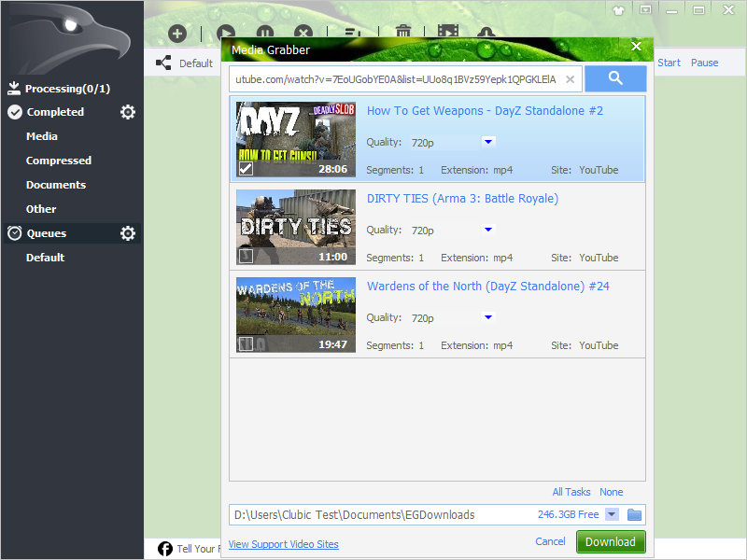Open the Compressed category in the sidebar
Viewport: 747px width, 560px height.
(59, 161)
